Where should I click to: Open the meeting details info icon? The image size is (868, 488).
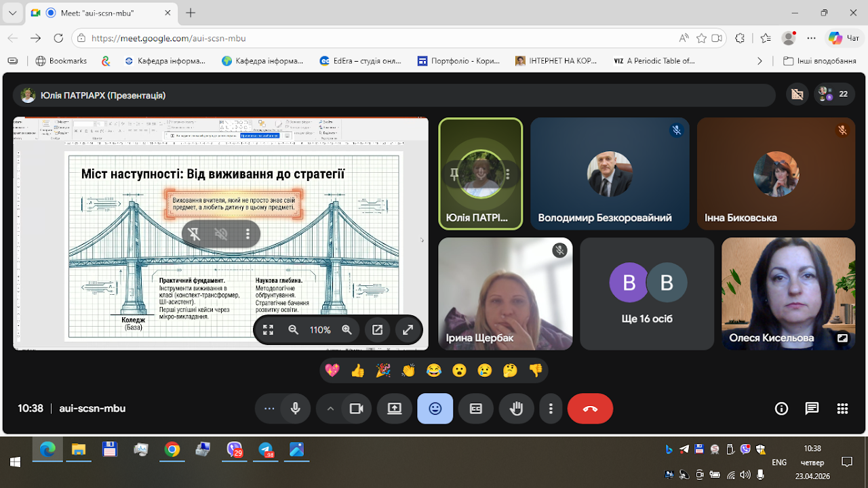(x=781, y=409)
